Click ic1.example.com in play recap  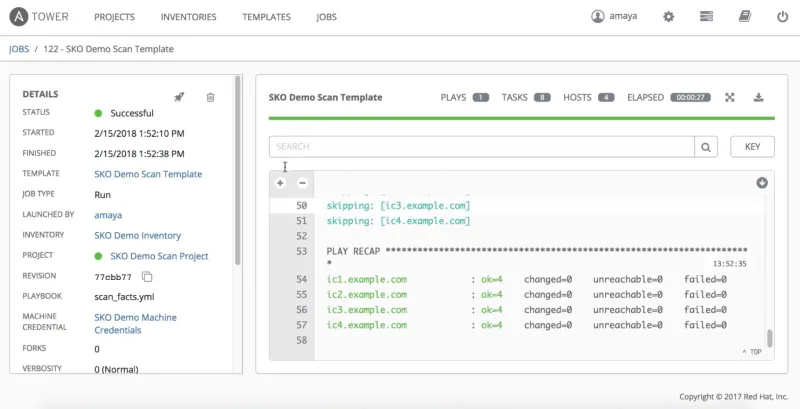pos(367,279)
